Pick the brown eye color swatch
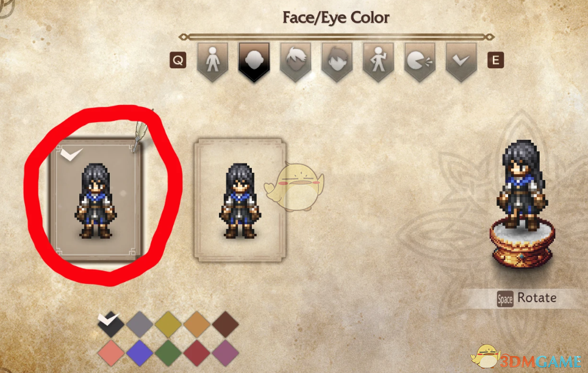 [x=225, y=325]
